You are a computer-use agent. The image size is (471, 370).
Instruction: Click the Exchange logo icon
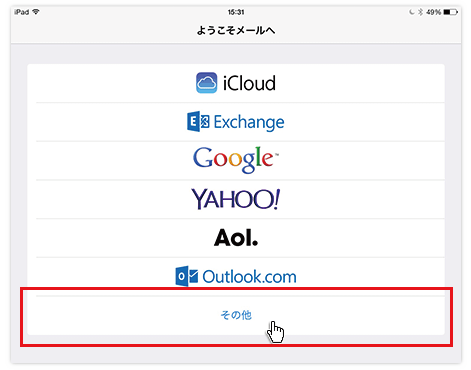click(x=198, y=122)
